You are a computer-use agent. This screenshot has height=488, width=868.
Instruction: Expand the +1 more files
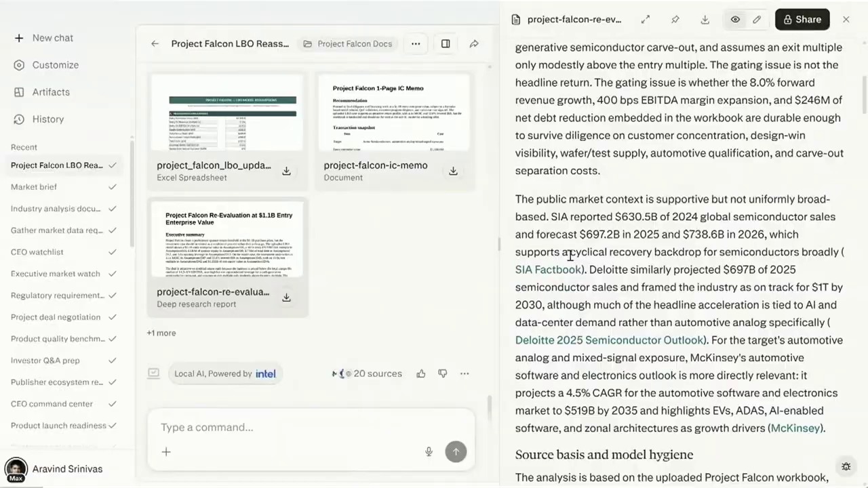click(x=161, y=333)
